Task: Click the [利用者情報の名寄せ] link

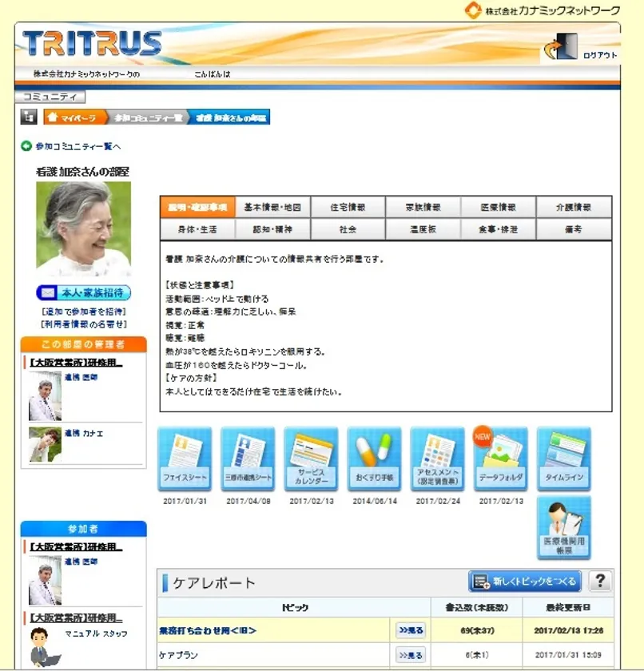Action: coord(83,324)
